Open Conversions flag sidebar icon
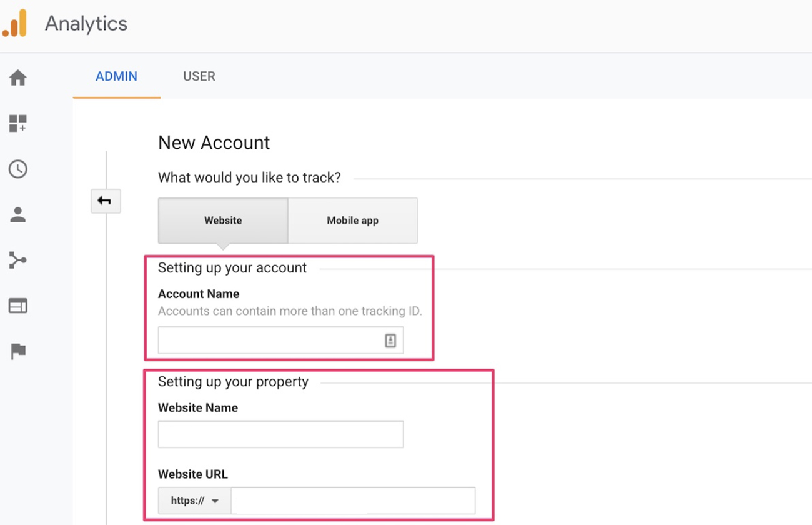Screen dimensions: 812x525 tap(18, 352)
